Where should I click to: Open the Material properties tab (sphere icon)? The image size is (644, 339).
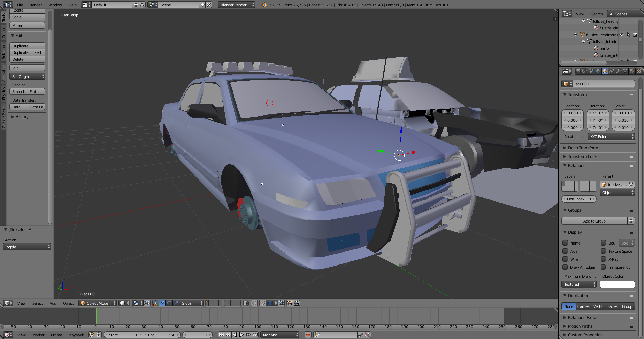pos(632,71)
